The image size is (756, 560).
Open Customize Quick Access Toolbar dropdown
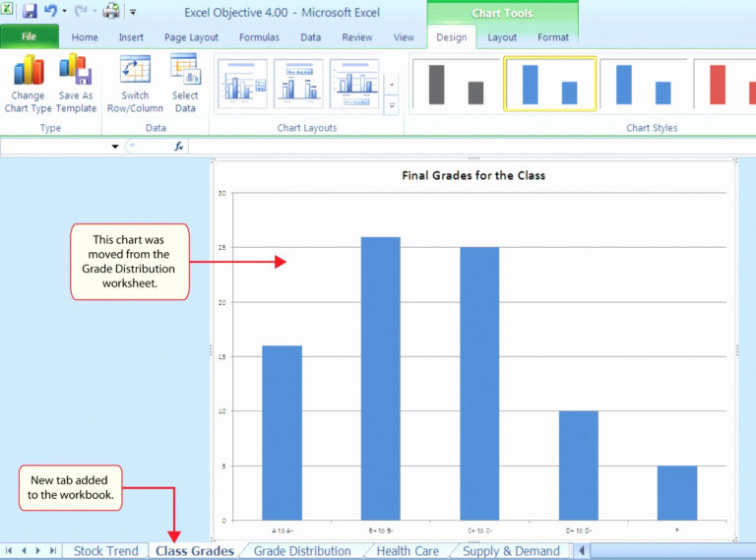(x=133, y=13)
